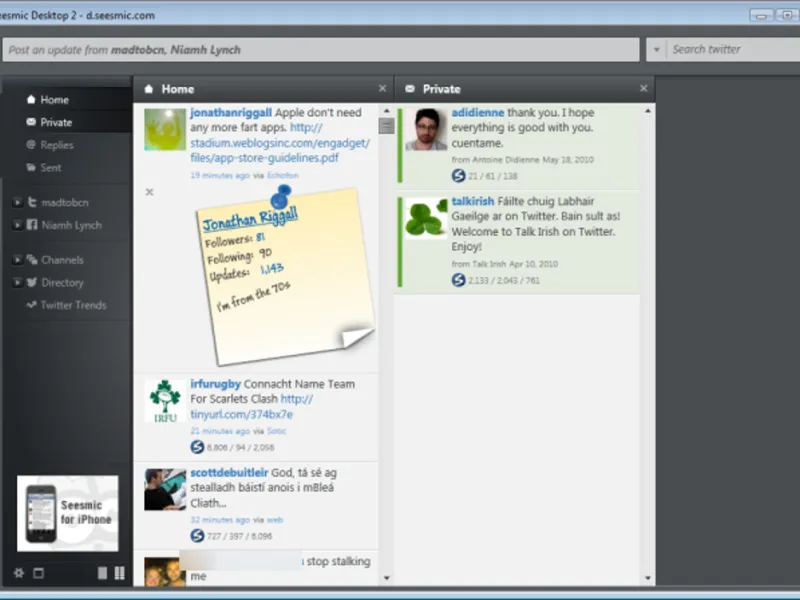This screenshot has width=800, height=600.
Task: Switch to single column layout
Action: (x=103, y=573)
